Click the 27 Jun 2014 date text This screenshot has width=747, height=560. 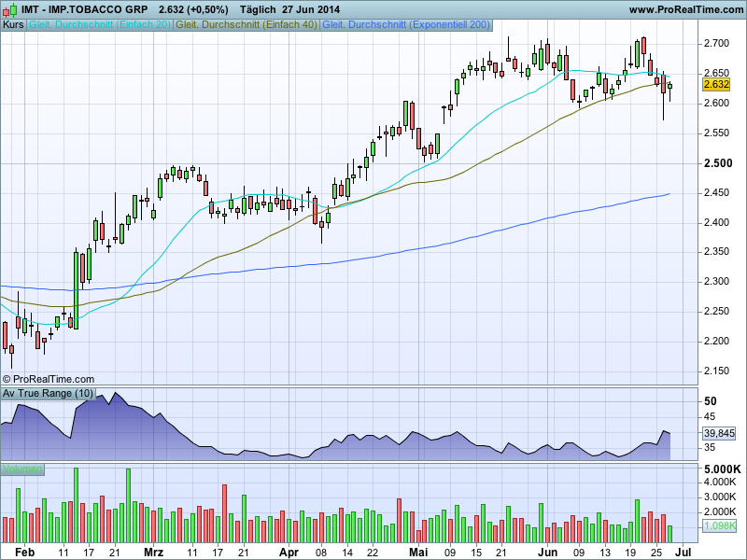[x=311, y=9]
